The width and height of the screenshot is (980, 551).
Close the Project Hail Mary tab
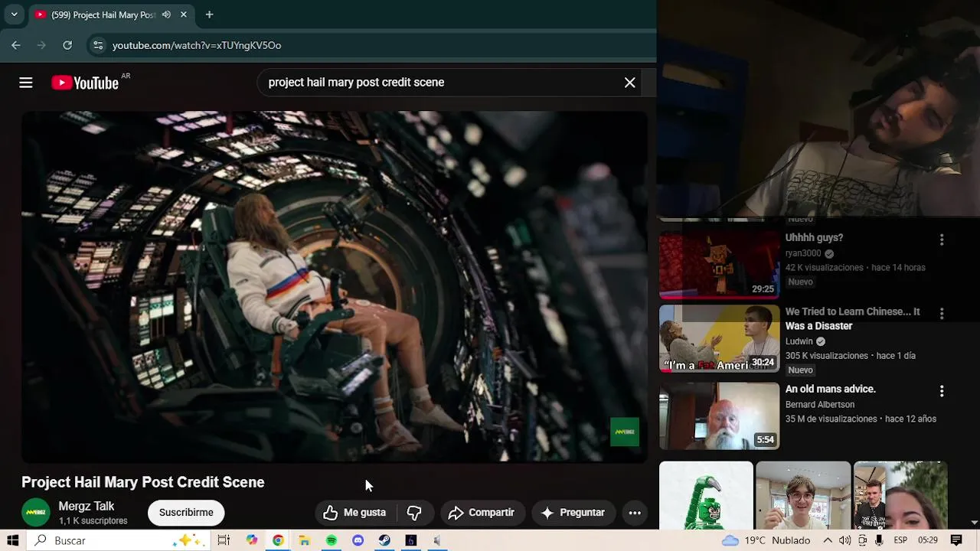184,15
